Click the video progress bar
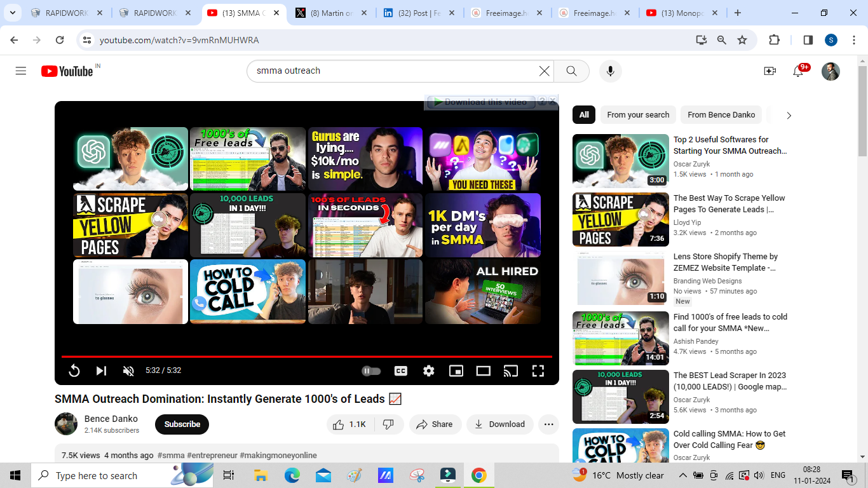The image size is (868, 488). (x=307, y=357)
